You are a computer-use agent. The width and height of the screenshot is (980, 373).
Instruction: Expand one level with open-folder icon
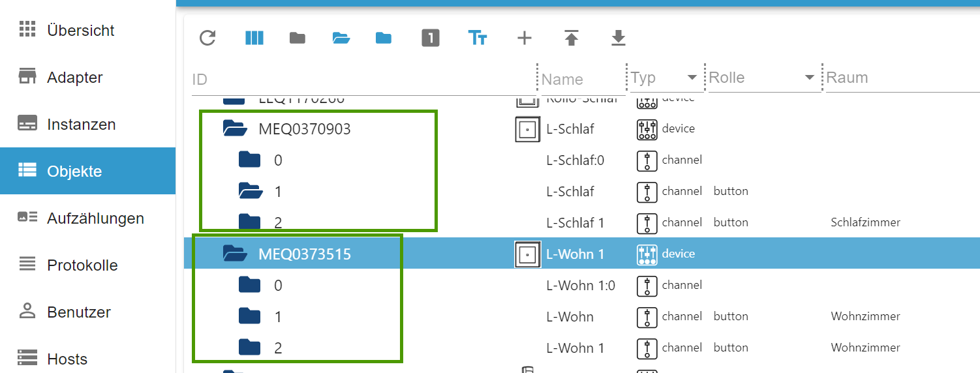341,38
